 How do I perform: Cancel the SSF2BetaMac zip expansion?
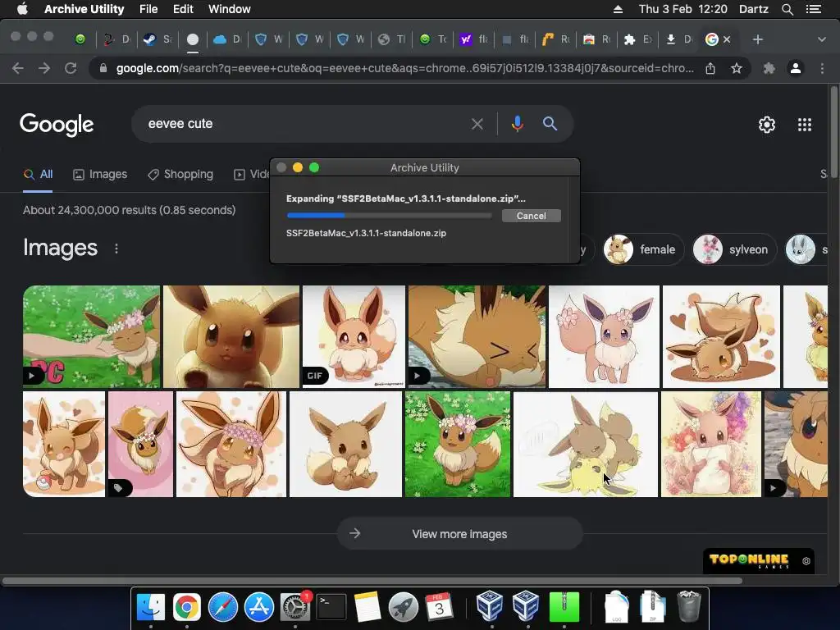pos(531,216)
